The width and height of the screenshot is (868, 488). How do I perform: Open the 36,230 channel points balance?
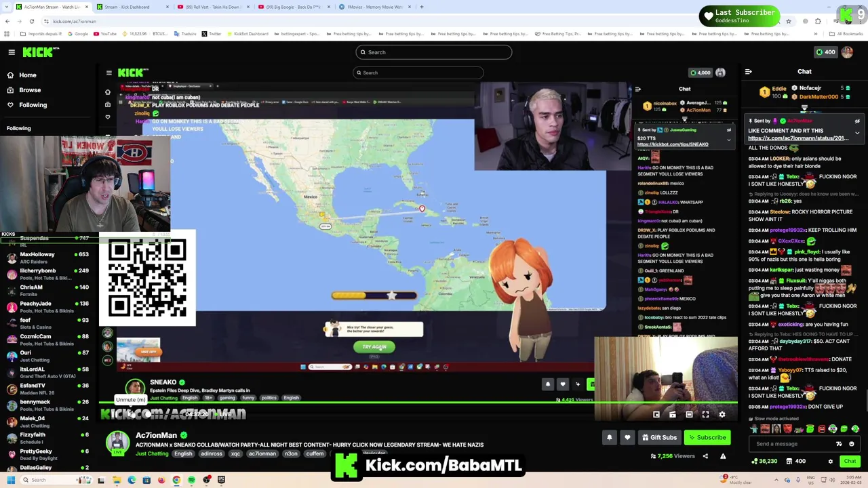coord(765,462)
